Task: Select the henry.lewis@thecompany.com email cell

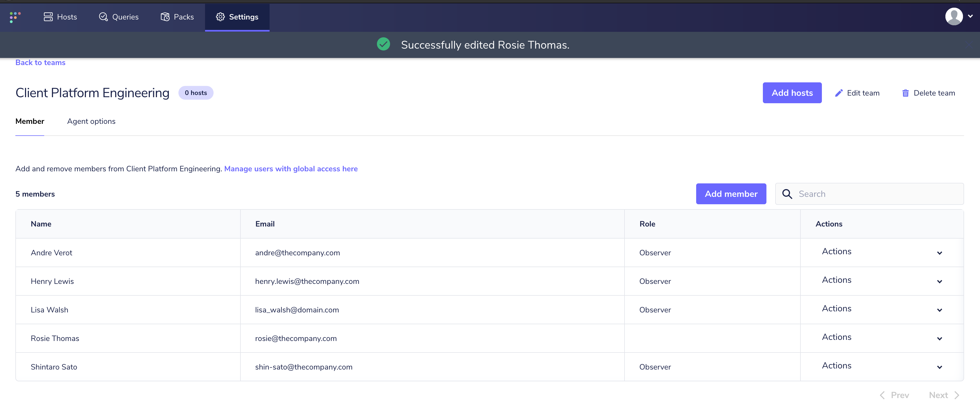Action: [432, 281]
